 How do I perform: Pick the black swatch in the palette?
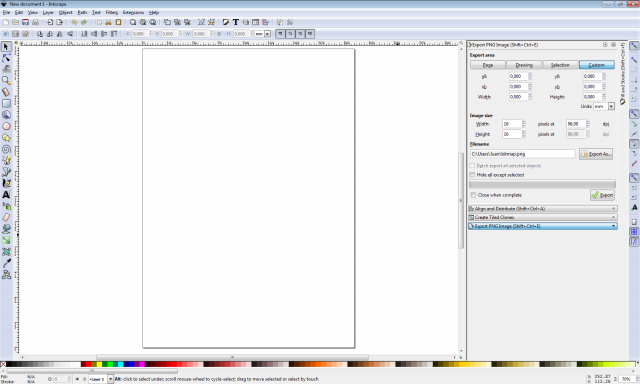coord(9,364)
